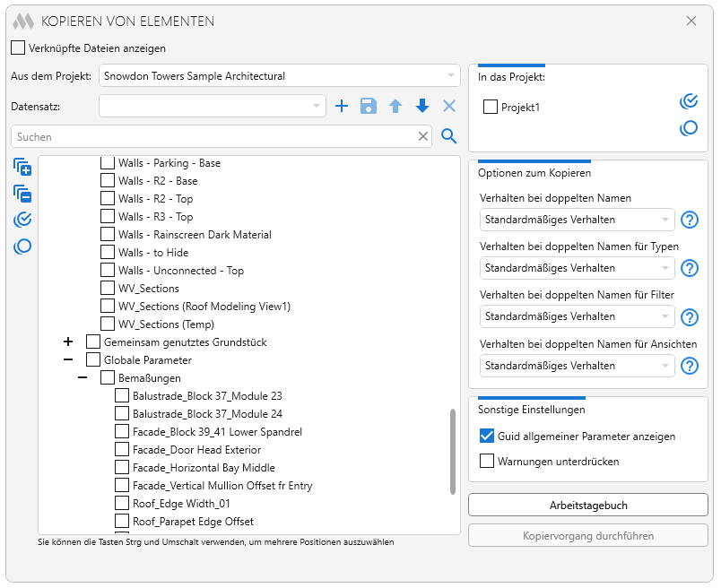Select 'Facade_Vertical Mullion Offset fr Entry' row

(x=222, y=486)
